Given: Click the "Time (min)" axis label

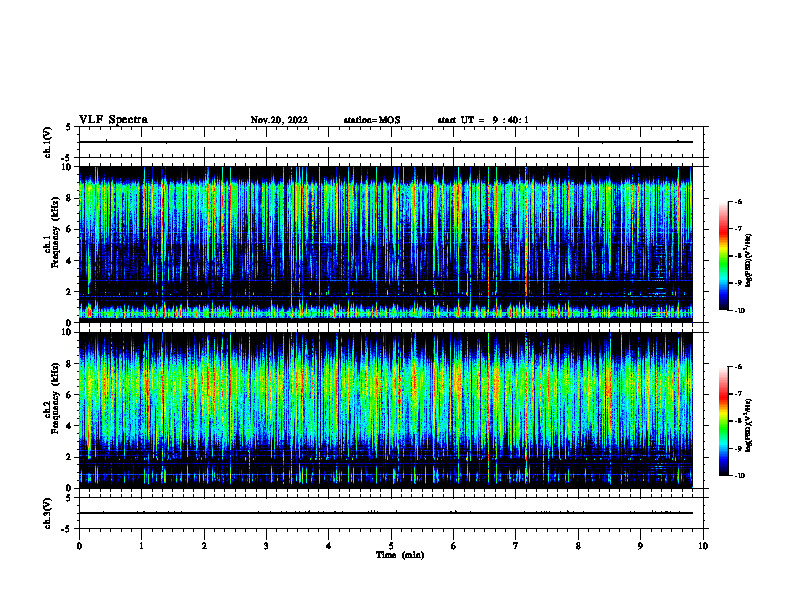Looking at the screenshot, I should (400, 555).
